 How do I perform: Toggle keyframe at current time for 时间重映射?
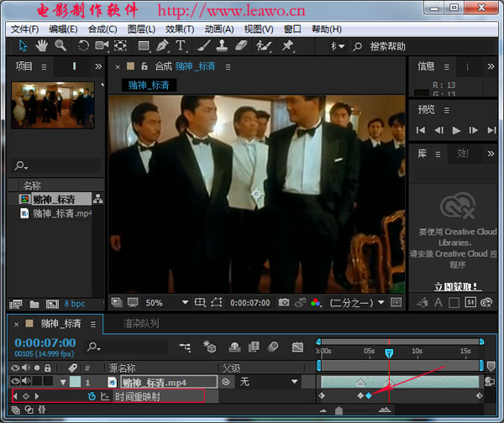pos(26,396)
